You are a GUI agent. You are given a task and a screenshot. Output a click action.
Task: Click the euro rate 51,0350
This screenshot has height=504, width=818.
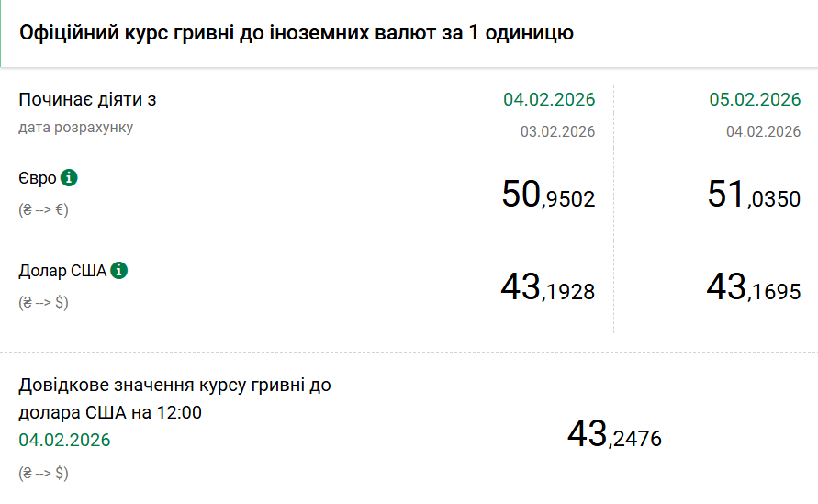[754, 195]
